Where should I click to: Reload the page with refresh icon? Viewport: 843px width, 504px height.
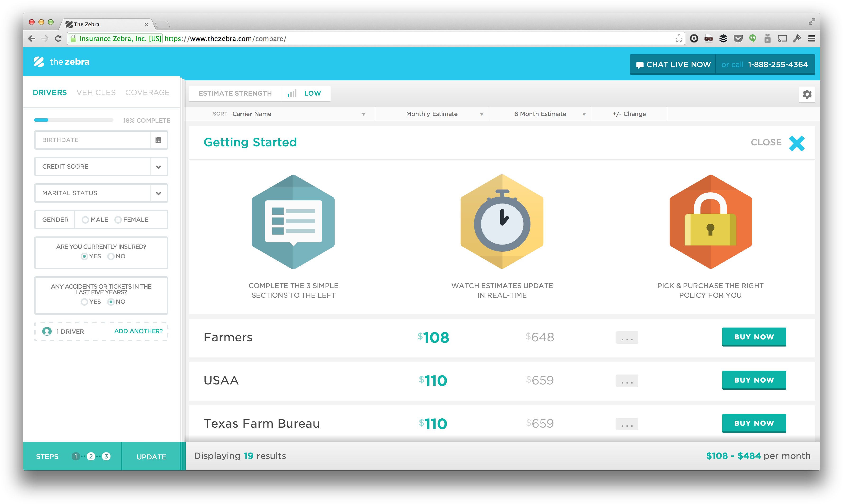point(58,39)
